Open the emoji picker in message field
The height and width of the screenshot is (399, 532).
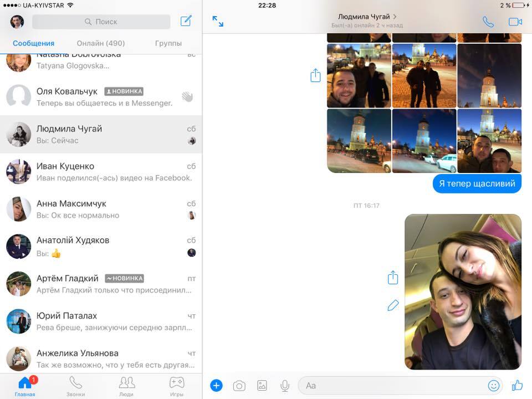(493, 386)
